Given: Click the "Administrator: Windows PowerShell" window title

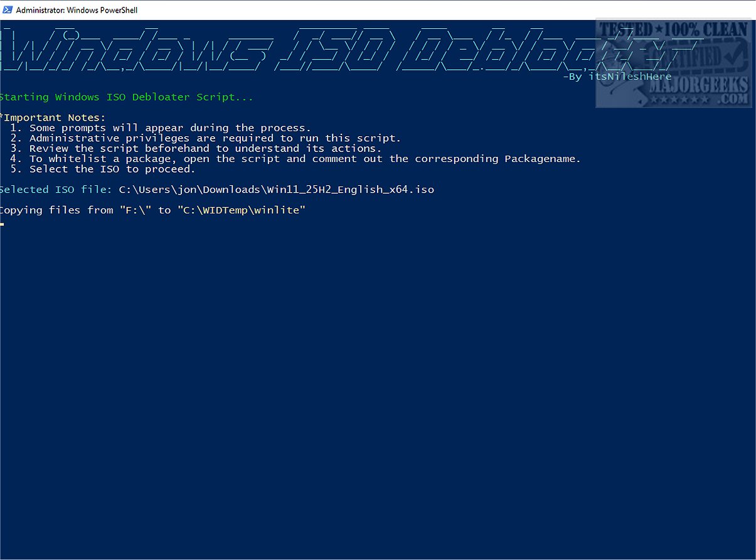Looking at the screenshot, I should coord(77,10).
